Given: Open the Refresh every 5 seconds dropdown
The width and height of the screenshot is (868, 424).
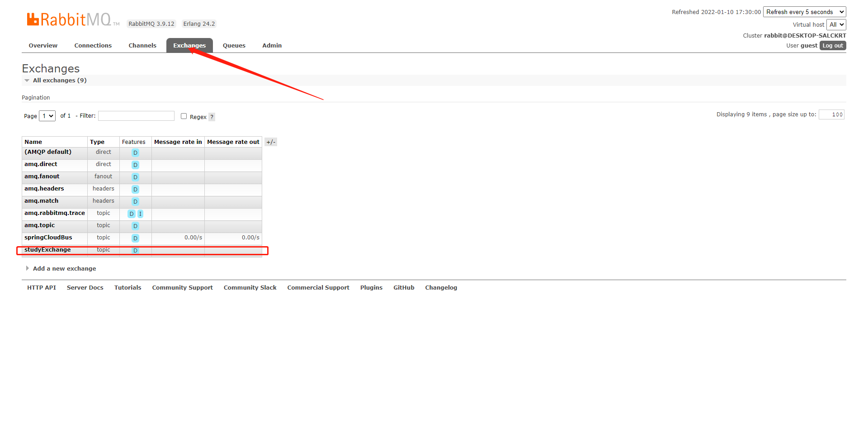Looking at the screenshot, I should point(804,12).
